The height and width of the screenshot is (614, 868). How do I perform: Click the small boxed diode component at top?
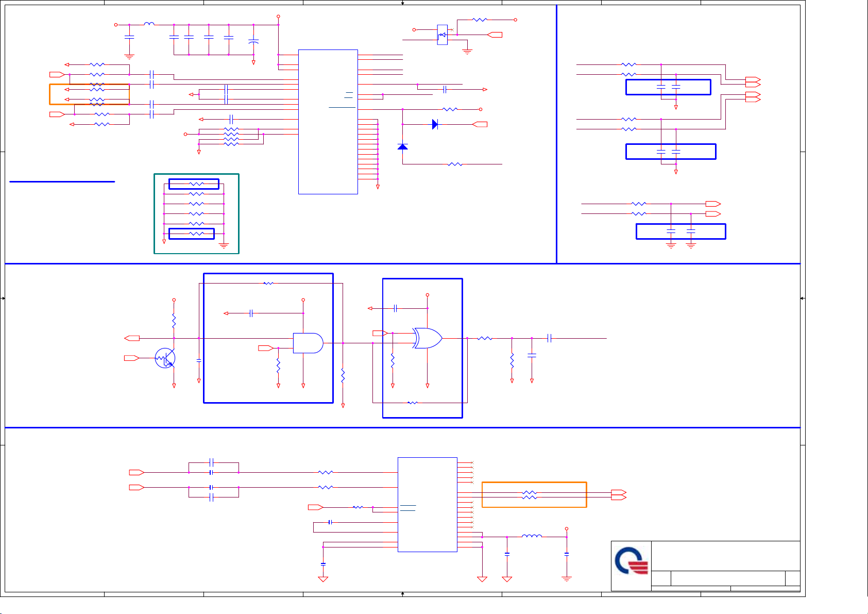pos(442,35)
